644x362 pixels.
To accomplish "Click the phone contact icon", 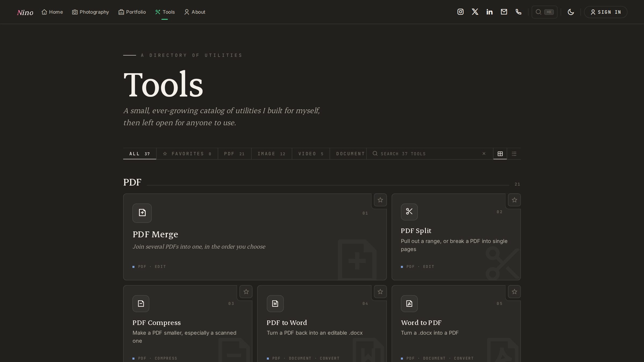I will (518, 12).
